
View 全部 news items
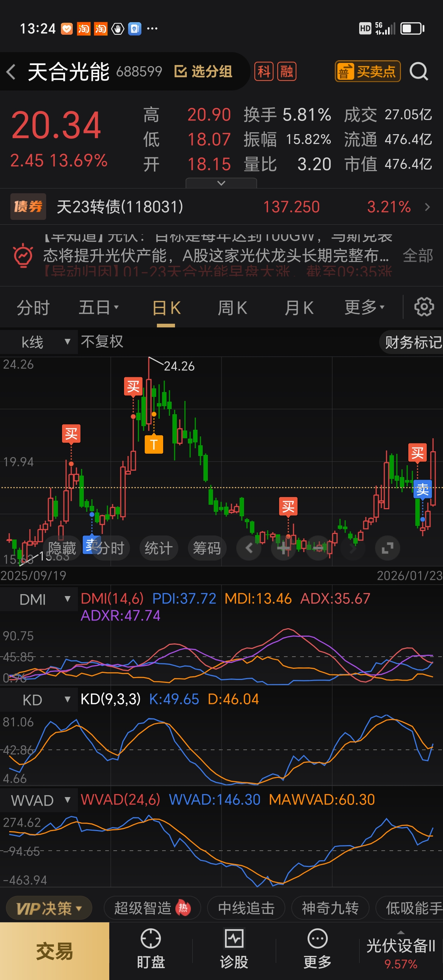tap(418, 256)
